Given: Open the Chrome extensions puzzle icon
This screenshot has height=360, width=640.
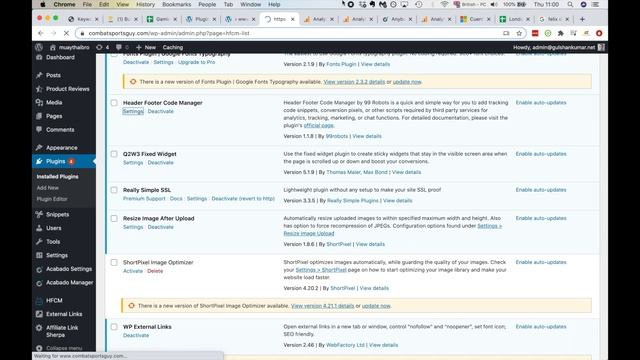Looking at the screenshot, I should click(x=560, y=33).
